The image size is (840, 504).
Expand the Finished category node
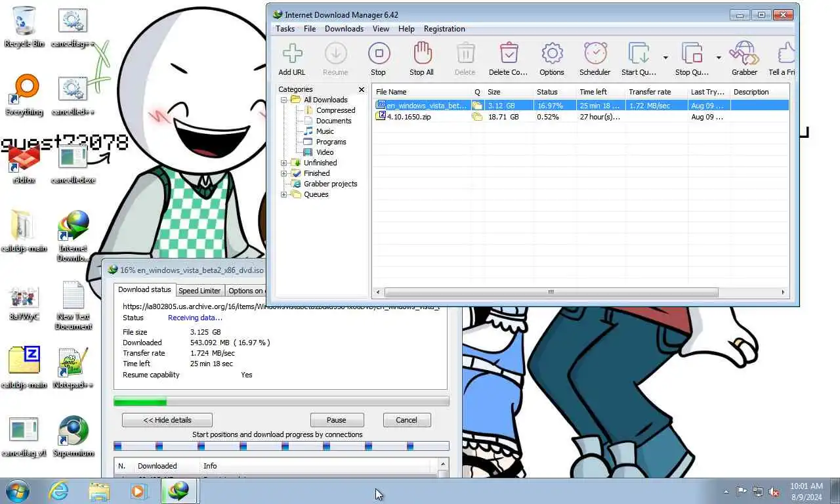point(284,173)
